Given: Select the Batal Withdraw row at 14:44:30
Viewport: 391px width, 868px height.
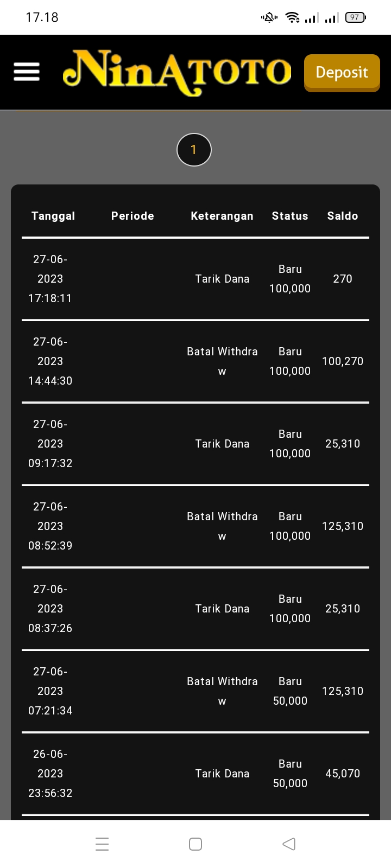Looking at the screenshot, I should [x=222, y=361].
